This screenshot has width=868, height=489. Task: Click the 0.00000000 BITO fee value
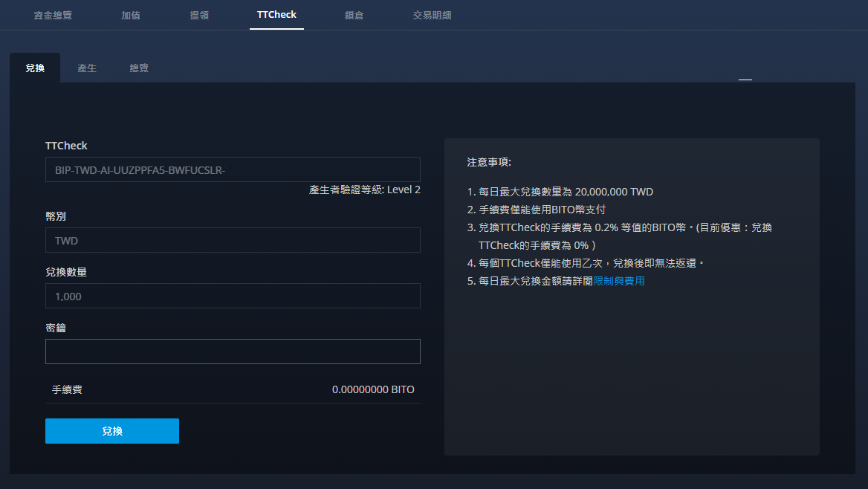click(373, 389)
